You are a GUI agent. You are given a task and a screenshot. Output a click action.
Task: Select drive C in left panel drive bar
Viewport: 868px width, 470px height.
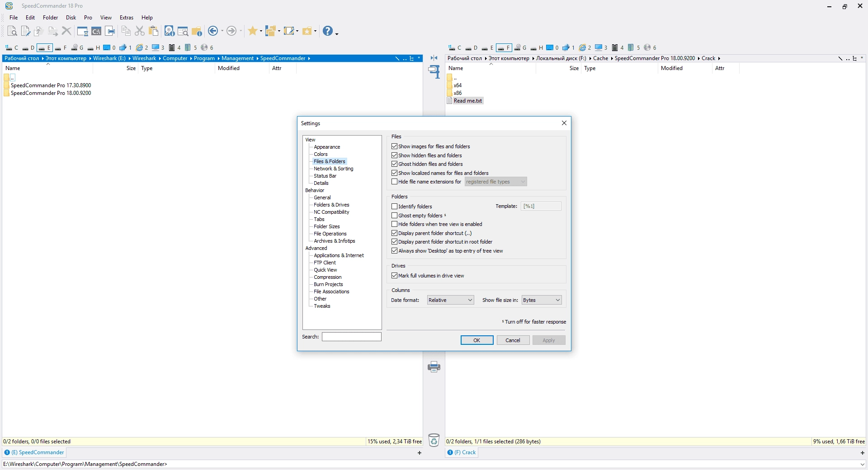(12, 47)
